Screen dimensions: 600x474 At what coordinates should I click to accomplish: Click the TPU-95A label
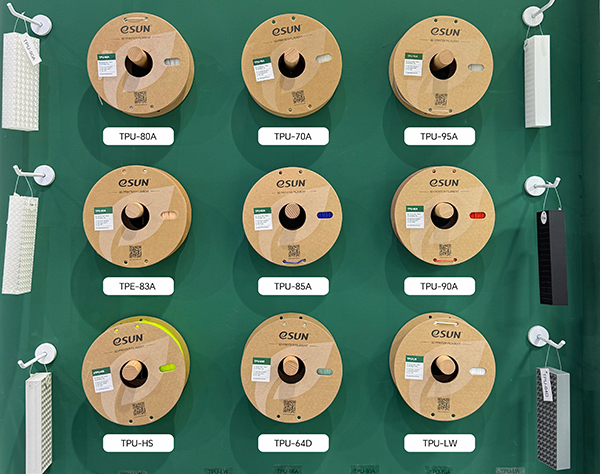click(x=439, y=136)
